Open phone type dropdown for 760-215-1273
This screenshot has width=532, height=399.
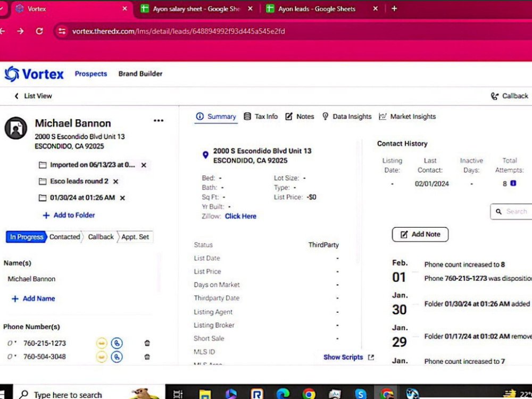coord(12,343)
